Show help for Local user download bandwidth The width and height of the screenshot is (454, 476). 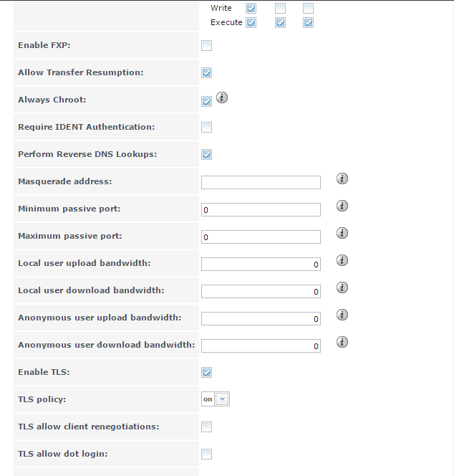(x=342, y=287)
